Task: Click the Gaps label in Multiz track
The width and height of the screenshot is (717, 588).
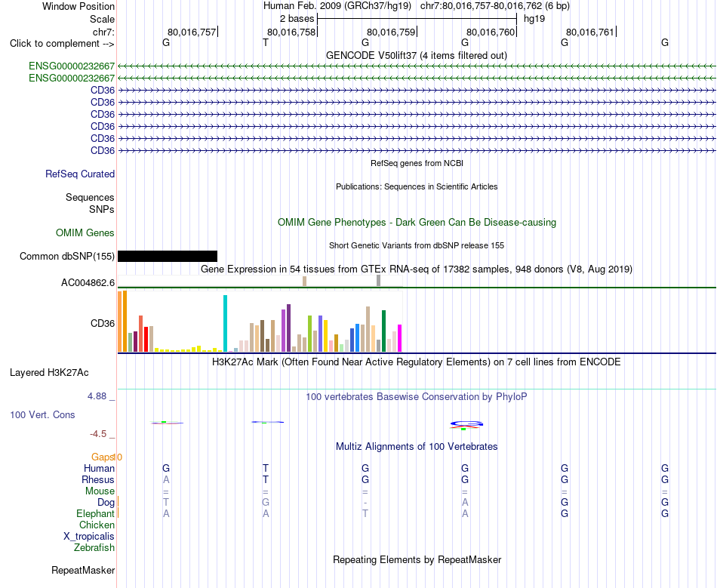Action: click(102, 457)
